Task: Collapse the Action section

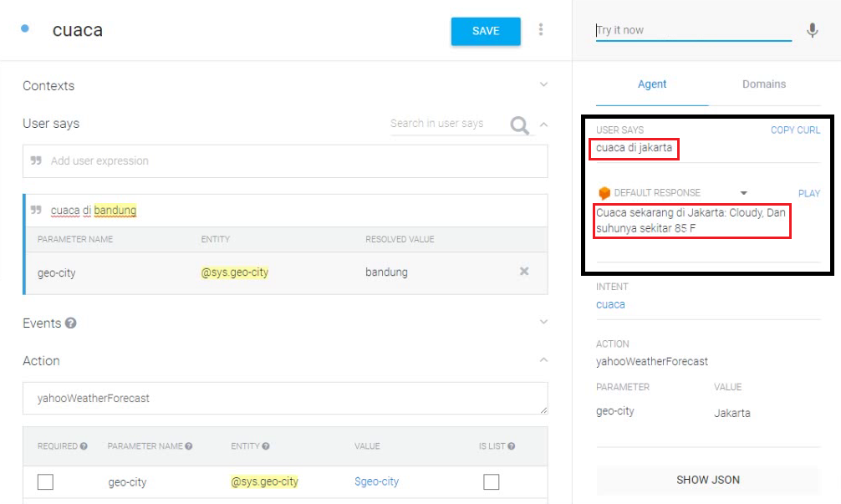Action: (544, 359)
